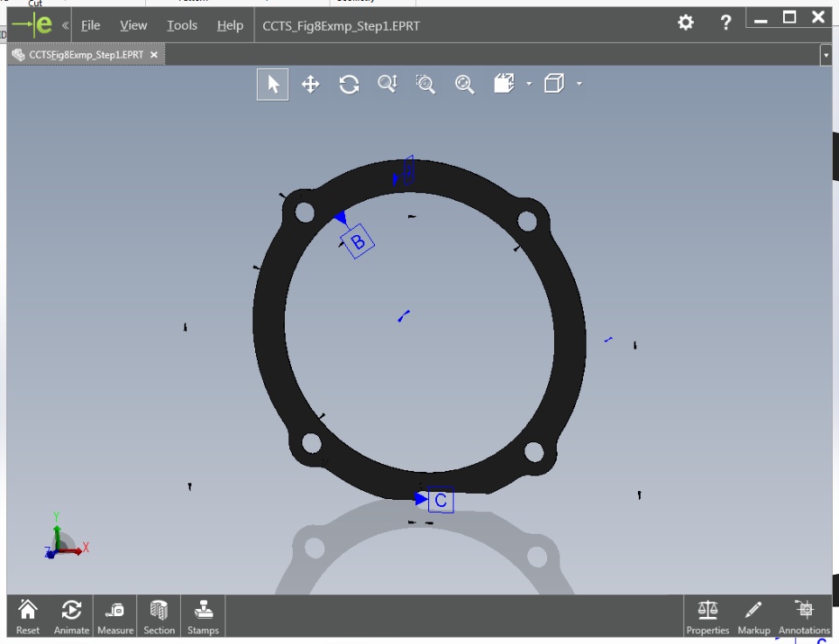Screen dimensions: 839x644
Task: Minimize the eDrawings window
Action: (x=760, y=20)
